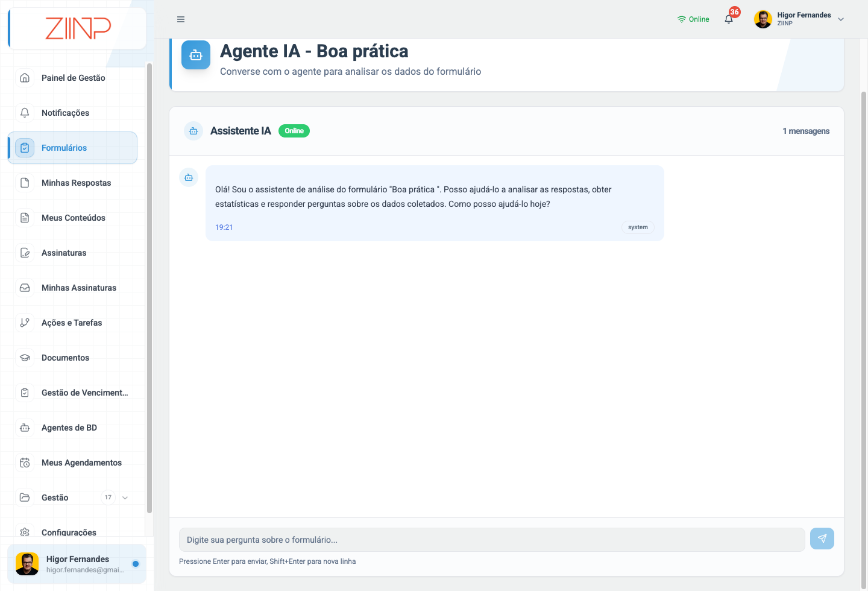
Task: Click the Ações e Tarefas branch icon
Action: pyautogui.click(x=25, y=323)
